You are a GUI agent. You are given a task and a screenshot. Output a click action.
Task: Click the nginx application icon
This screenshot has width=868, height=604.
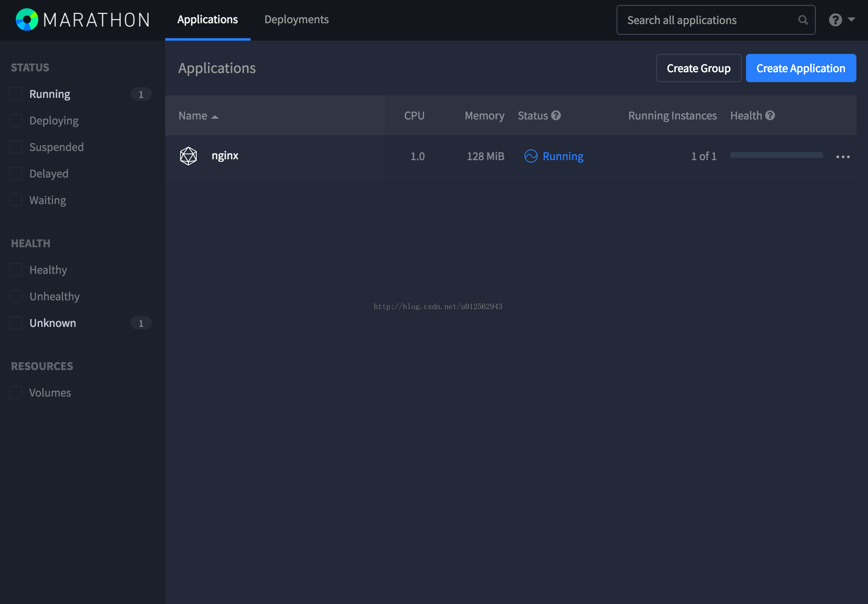(188, 156)
